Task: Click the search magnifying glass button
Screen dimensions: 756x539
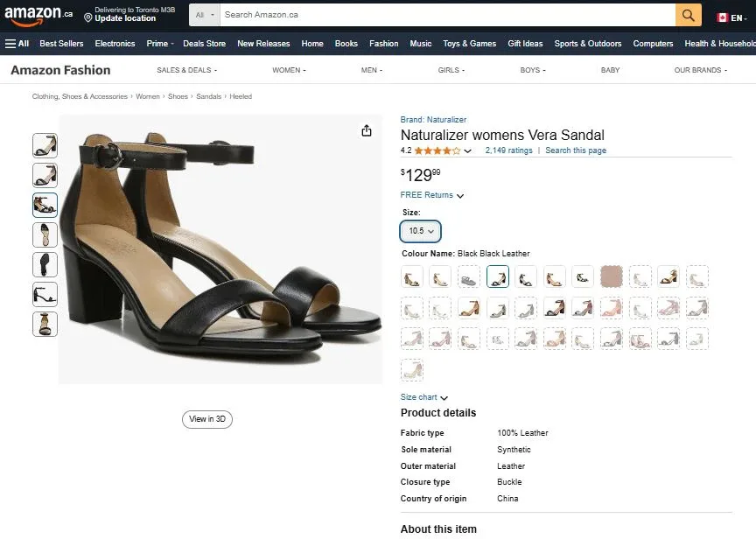Action: (x=688, y=15)
